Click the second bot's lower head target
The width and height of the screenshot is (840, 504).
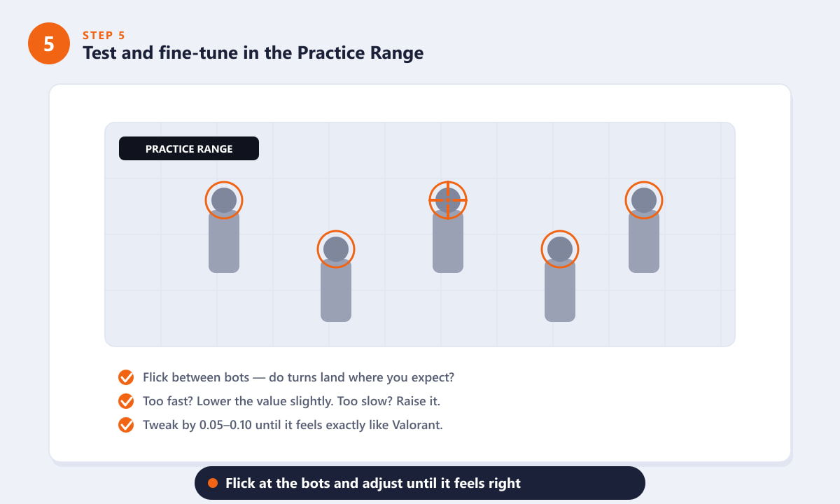pyautogui.click(x=336, y=249)
